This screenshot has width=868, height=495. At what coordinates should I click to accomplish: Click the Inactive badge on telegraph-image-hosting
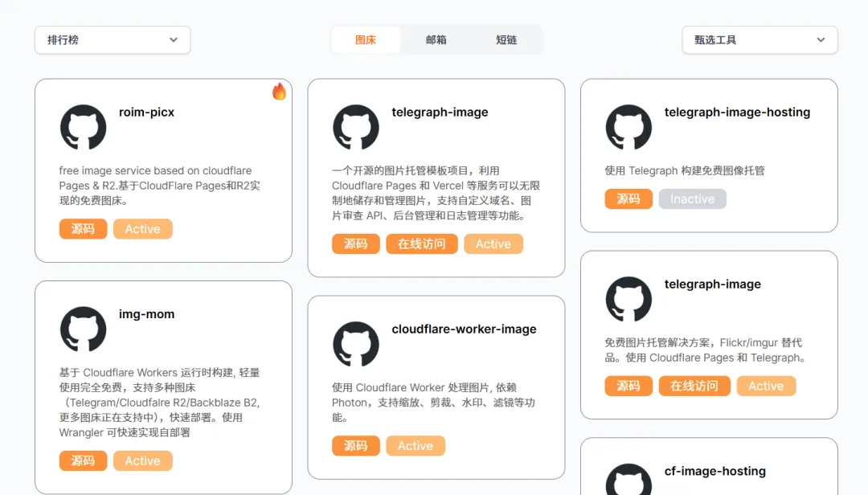693,198
